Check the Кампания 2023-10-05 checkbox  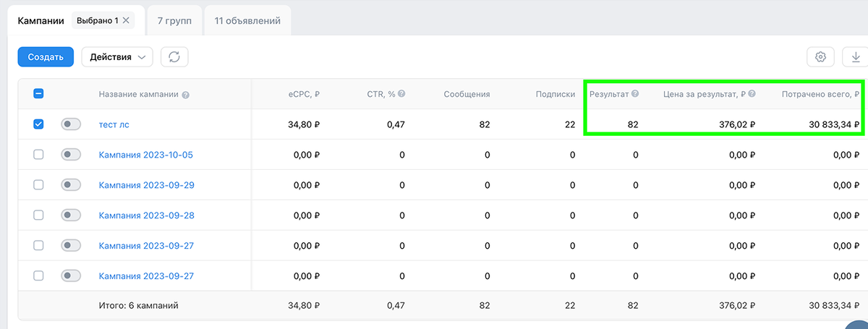coord(39,155)
